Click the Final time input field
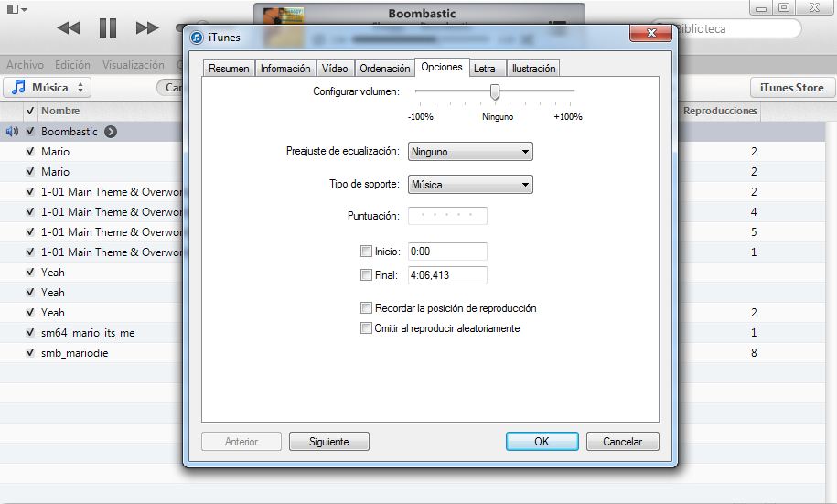Viewport: 837px width, 504px height. [x=447, y=275]
